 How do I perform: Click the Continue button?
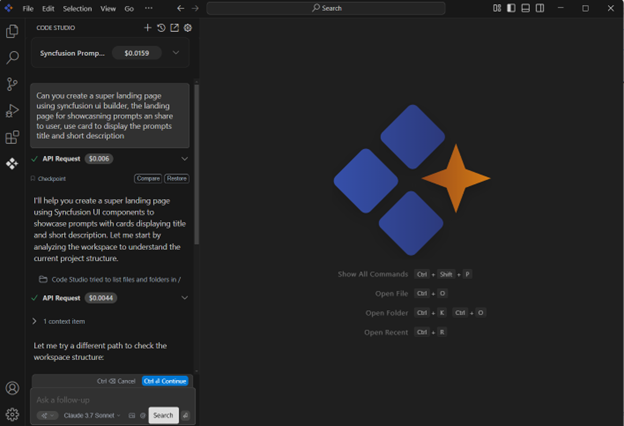tap(165, 381)
